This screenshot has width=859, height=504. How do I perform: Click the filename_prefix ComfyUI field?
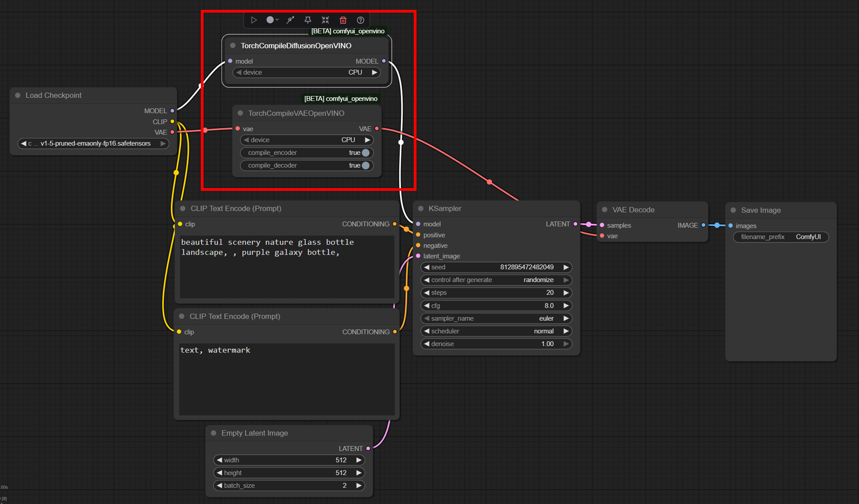(780, 237)
